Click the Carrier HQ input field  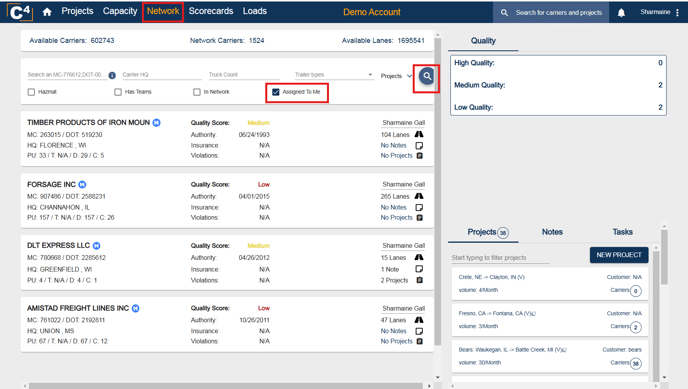(x=161, y=75)
